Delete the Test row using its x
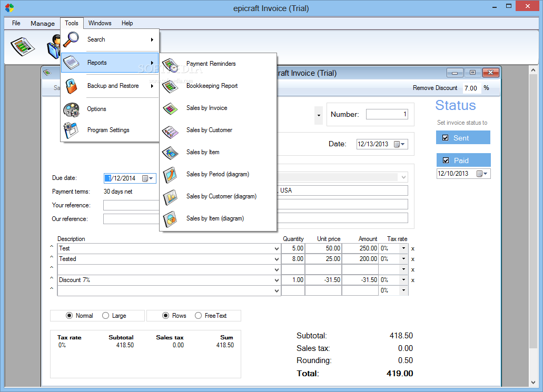543x392 pixels. (413, 249)
